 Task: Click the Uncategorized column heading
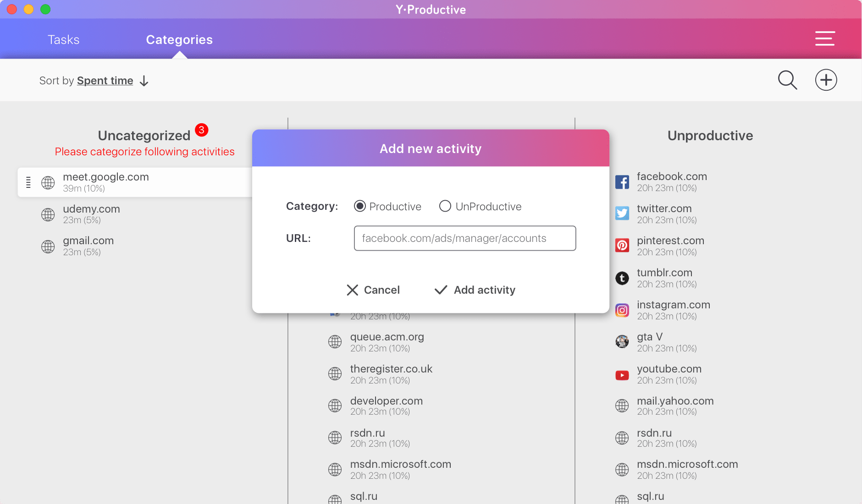[144, 136]
